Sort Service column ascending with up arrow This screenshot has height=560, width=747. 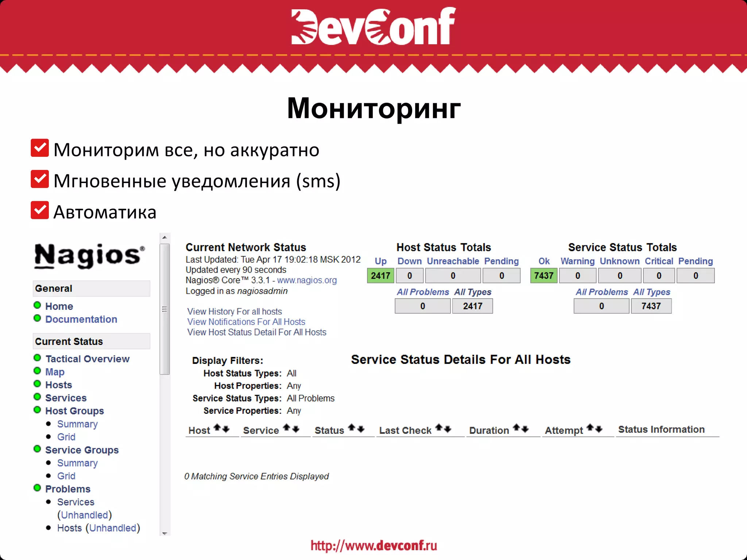pyautogui.click(x=287, y=427)
